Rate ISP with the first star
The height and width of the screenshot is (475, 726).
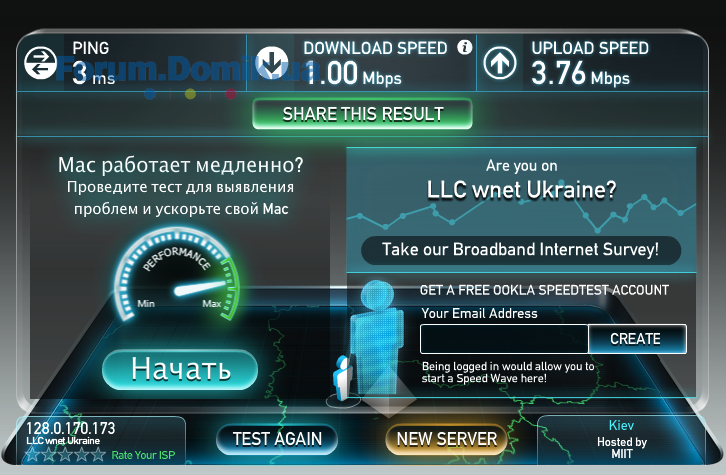click(32, 455)
